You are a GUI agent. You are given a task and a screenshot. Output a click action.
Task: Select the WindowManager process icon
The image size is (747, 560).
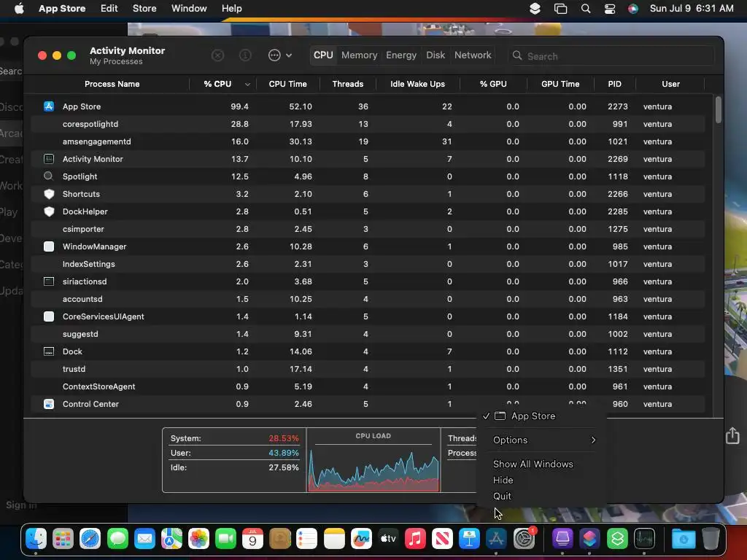49,246
